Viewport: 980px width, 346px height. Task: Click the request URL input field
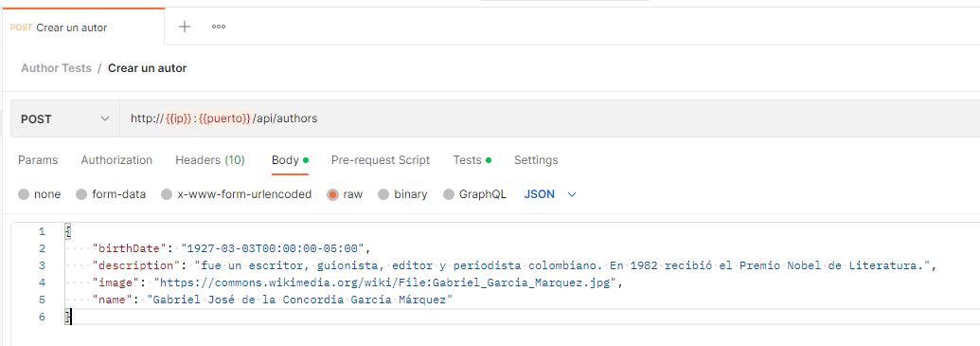[549, 118]
